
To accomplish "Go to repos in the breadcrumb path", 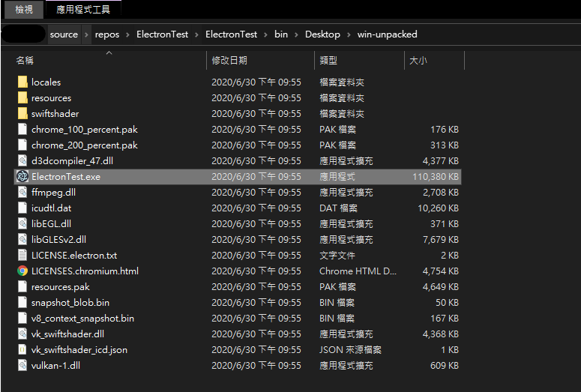I will click(x=107, y=34).
